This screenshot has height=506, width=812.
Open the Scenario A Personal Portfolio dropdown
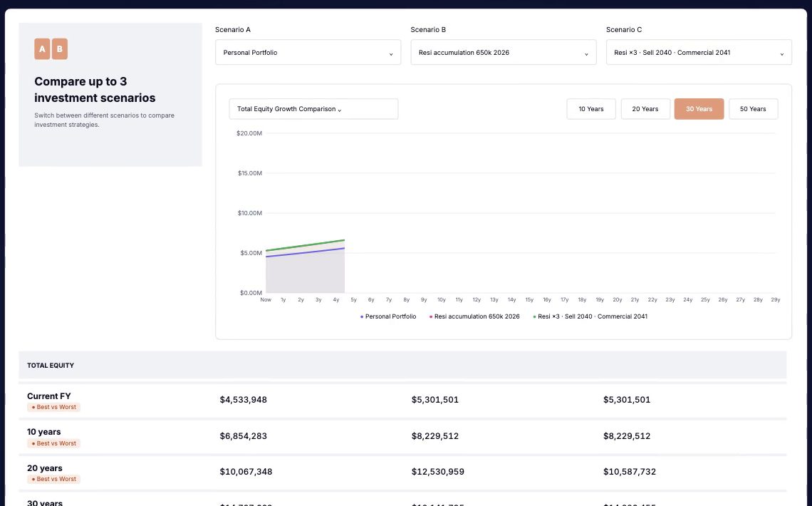pyautogui.click(x=308, y=52)
